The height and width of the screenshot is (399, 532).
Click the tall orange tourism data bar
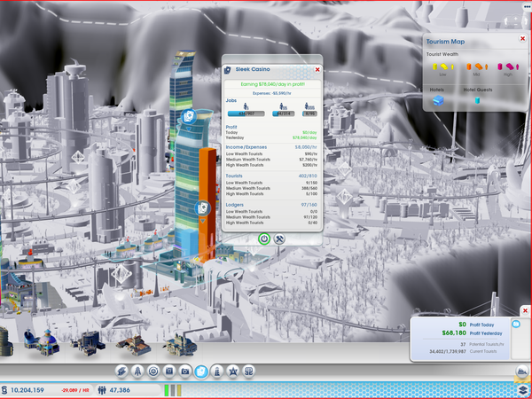207,204
